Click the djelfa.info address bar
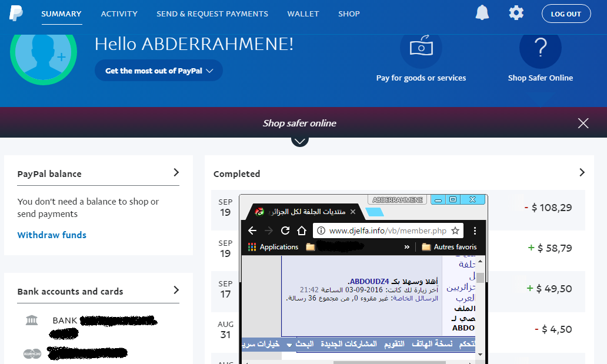 [388, 231]
